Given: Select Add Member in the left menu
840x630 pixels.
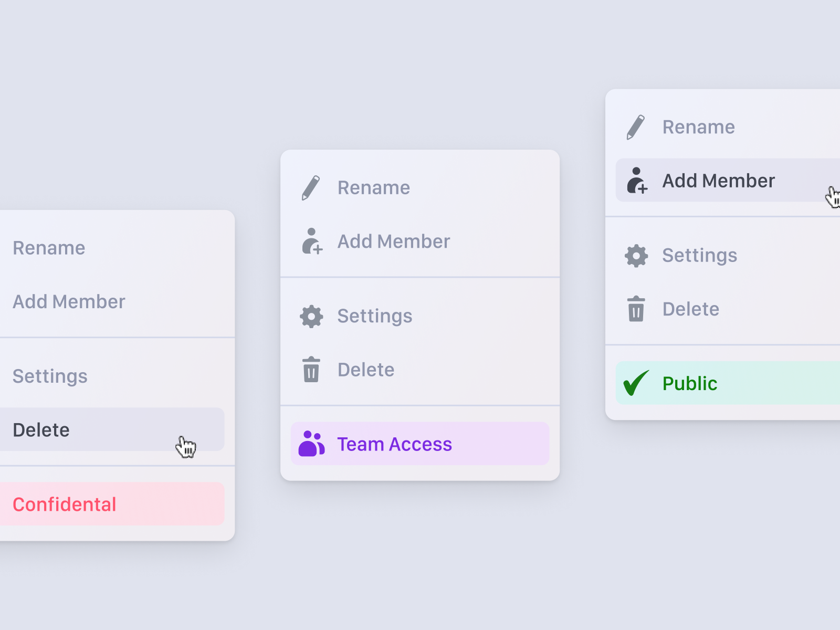Looking at the screenshot, I should (x=69, y=302).
